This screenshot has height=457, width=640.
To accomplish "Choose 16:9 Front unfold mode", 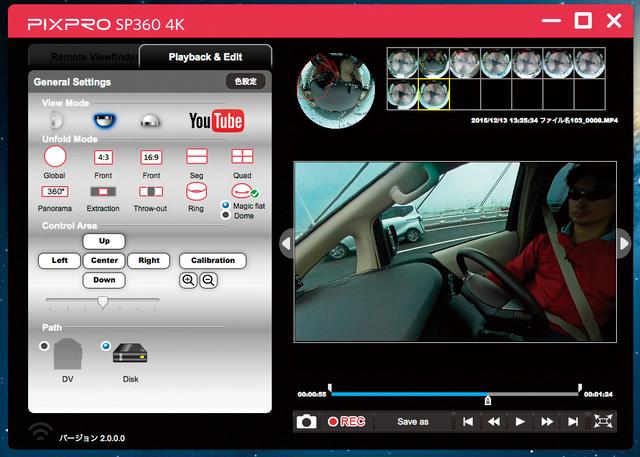I will 151,157.
